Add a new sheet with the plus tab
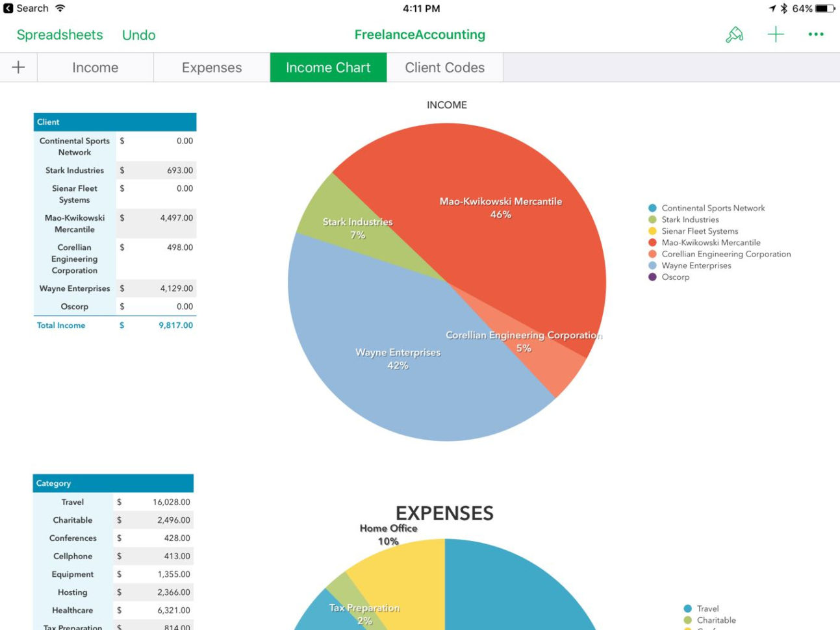The height and width of the screenshot is (630, 840). pyautogui.click(x=18, y=67)
